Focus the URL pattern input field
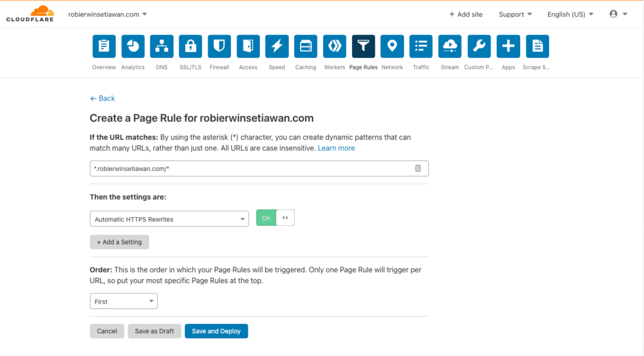644x356 pixels. (259, 169)
